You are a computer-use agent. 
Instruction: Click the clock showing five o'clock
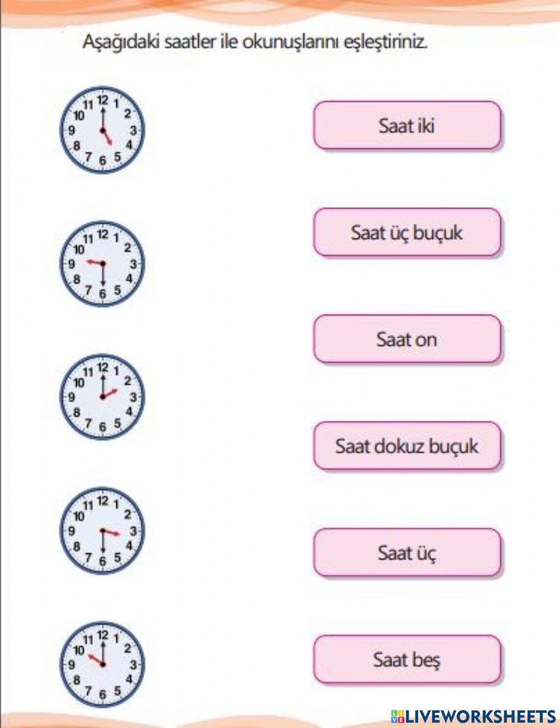tap(102, 130)
